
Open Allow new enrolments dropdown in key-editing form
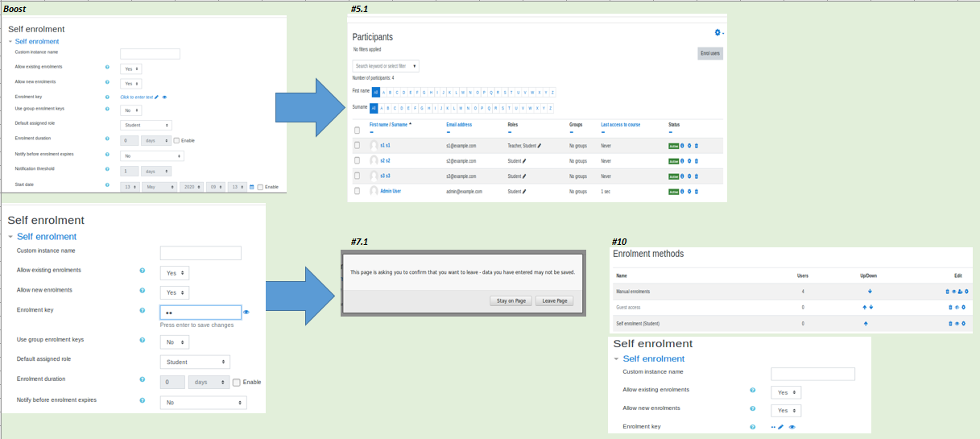point(175,292)
